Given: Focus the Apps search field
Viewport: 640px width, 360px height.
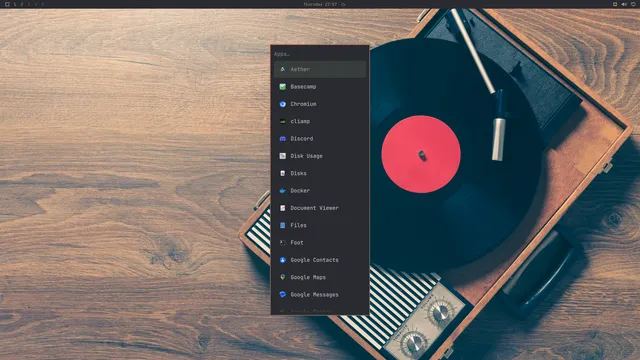Looking at the screenshot, I should (x=320, y=54).
